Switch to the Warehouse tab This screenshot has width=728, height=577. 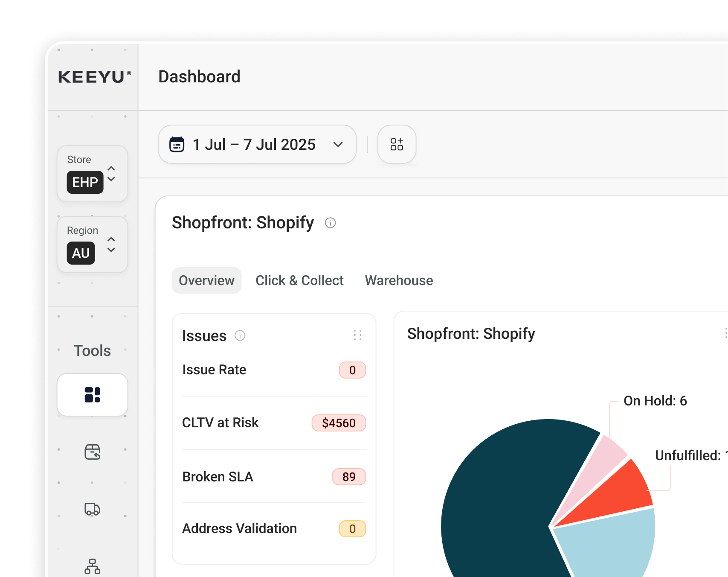[x=399, y=280]
